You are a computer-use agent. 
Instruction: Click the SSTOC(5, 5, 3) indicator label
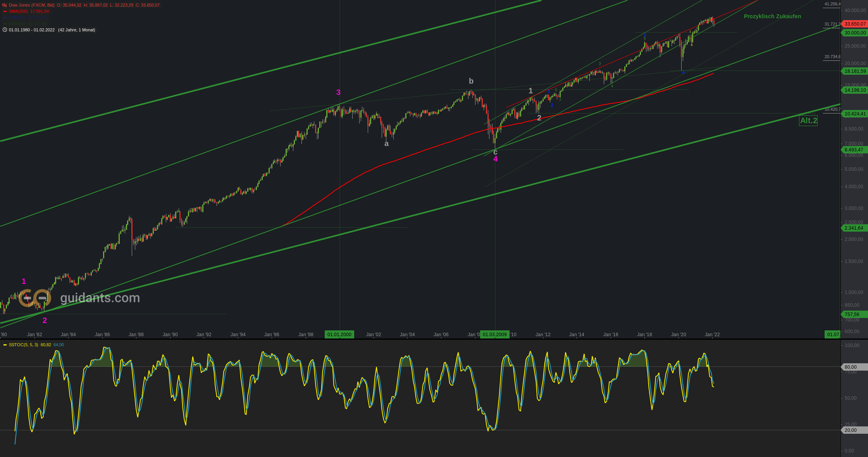coord(24,345)
